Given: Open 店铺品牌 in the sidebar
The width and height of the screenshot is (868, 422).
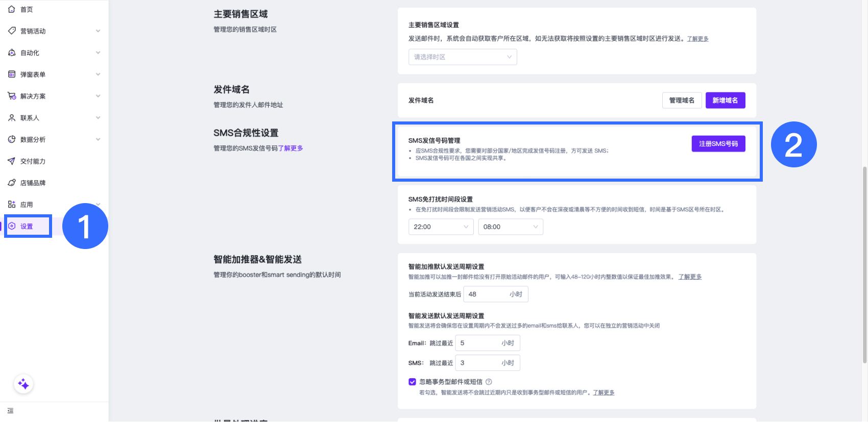Looking at the screenshot, I should click(x=33, y=183).
